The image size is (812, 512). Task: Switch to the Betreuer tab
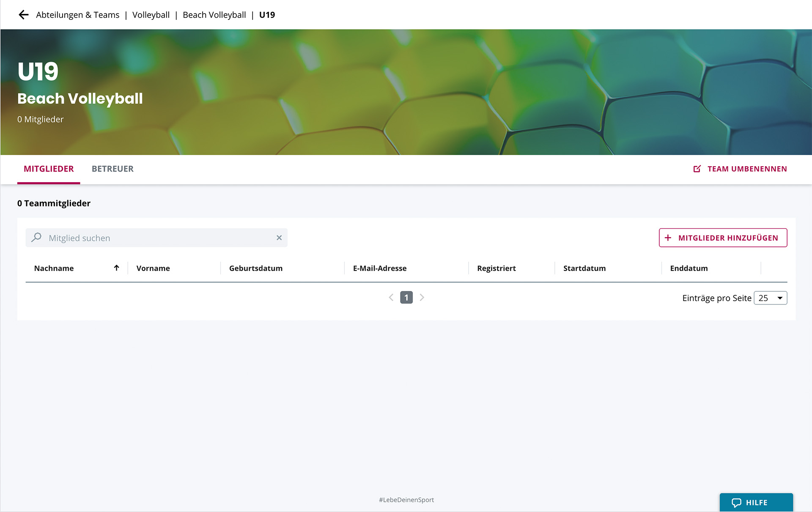pos(112,169)
